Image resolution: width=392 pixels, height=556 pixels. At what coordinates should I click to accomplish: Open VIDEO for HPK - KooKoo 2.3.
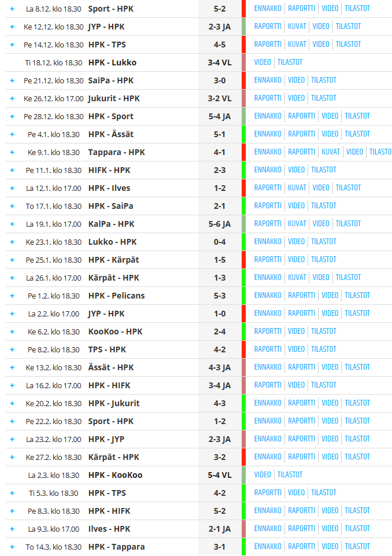point(262,475)
